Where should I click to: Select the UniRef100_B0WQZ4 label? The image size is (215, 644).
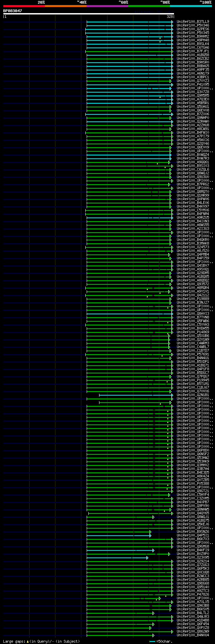point(193,155)
